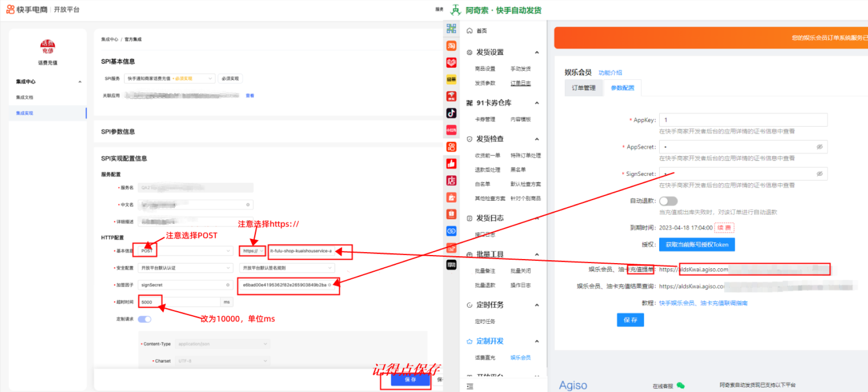Click the 查看 link beside 关联应用
Image resolution: width=868 pixels, height=392 pixels.
[250, 95]
